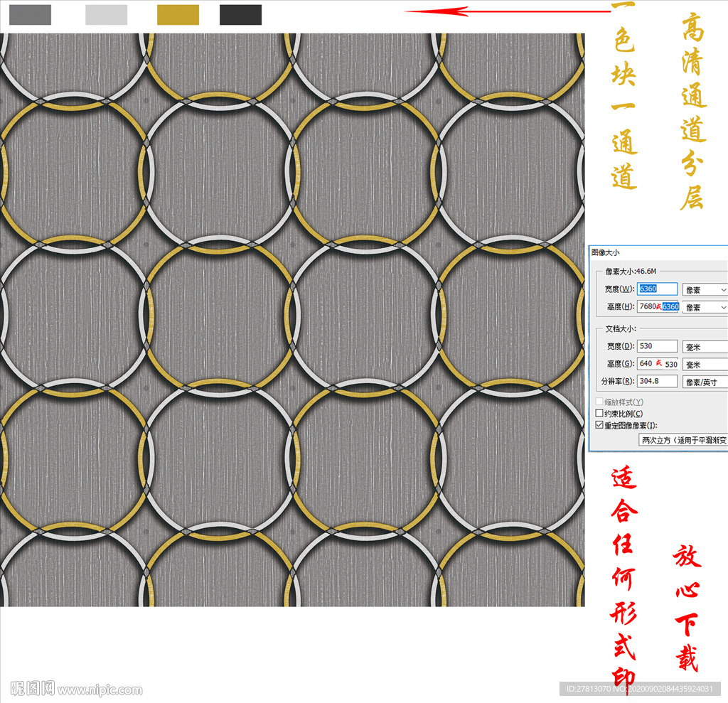728x703 pixels.
Task: Pick the gold yellow color swatch
Action: (x=178, y=15)
